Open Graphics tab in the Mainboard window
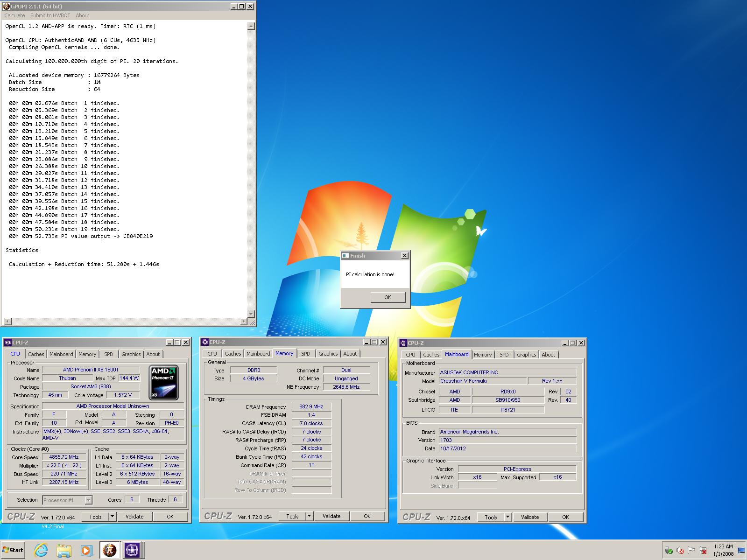The height and width of the screenshot is (560, 747). (526, 355)
